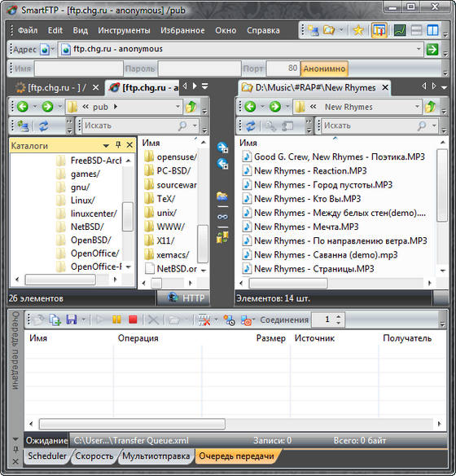
Task: Open the remote pub path dropdown
Action: click(178, 107)
